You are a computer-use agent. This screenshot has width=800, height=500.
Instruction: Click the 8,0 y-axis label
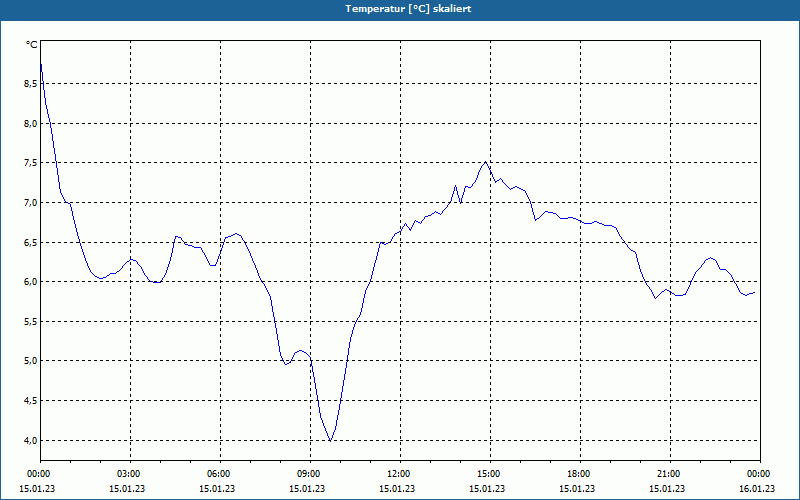click(x=30, y=123)
